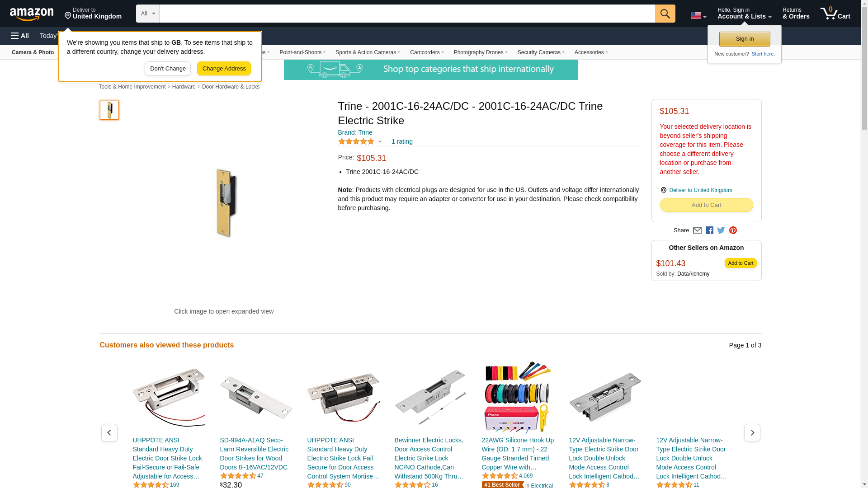Open the Brand: Trine link
The width and height of the screenshot is (868, 488).
tap(355, 132)
